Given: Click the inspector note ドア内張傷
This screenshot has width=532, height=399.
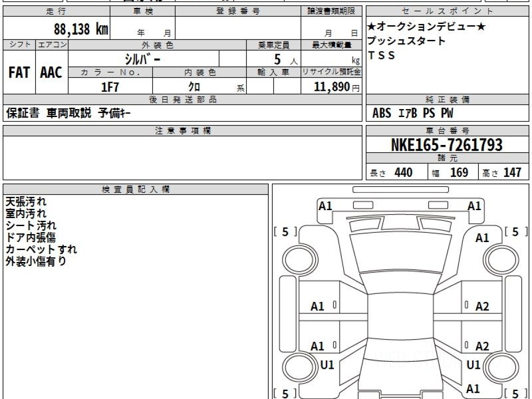Looking at the screenshot, I should pos(31,238).
